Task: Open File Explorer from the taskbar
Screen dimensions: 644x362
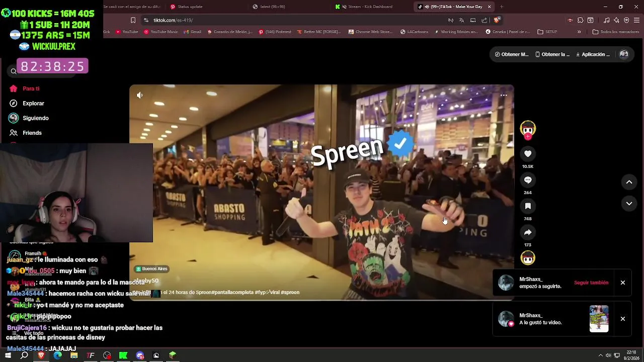Action: [x=74, y=355]
